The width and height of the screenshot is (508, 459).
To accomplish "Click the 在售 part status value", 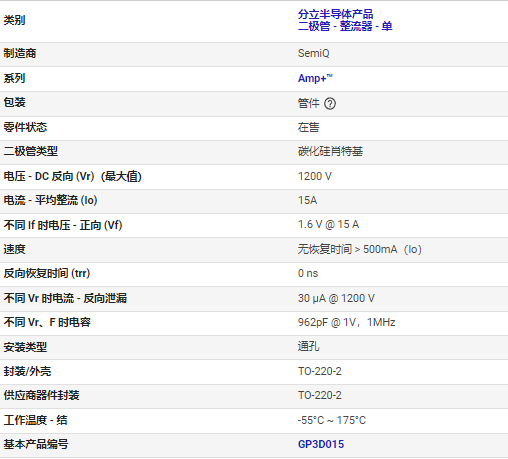I will (x=308, y=127).
